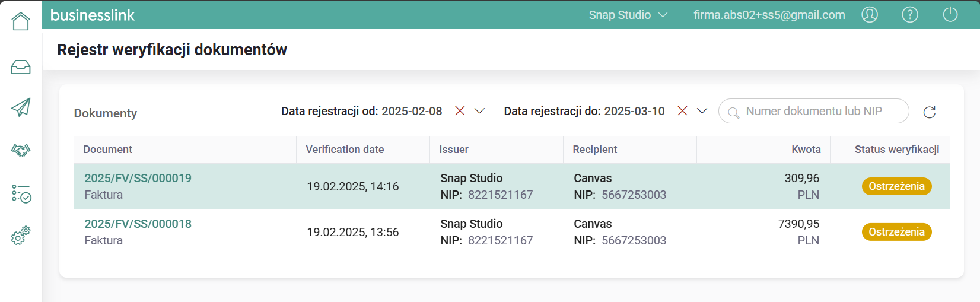980x302 pixels.
Task: Expand the 'Data rejestracji do' date picker
Action: pos(702,111)
